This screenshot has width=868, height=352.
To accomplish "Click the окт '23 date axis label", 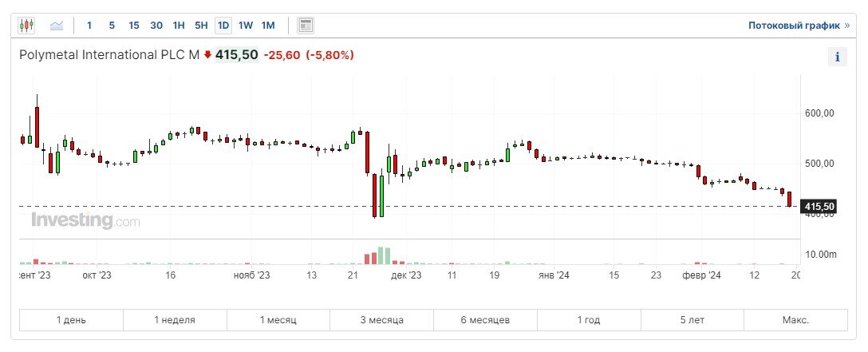I will 97,275.
